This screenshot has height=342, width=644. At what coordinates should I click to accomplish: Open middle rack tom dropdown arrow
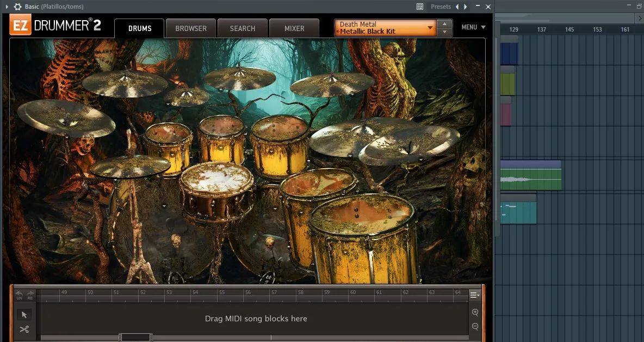[x=222, y=146]
